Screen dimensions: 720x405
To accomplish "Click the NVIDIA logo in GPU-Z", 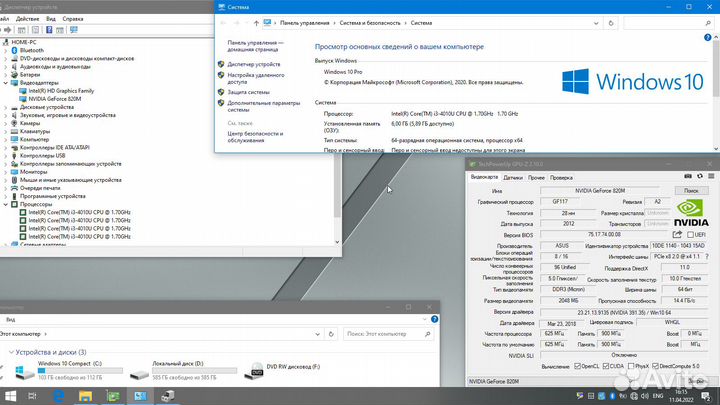I will click(x=691, y=213).
